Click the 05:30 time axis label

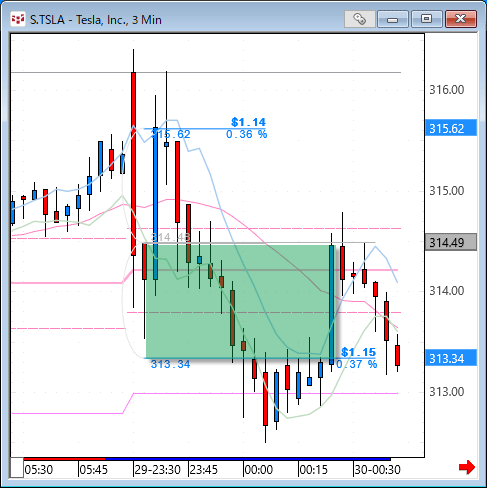[39, 470]
